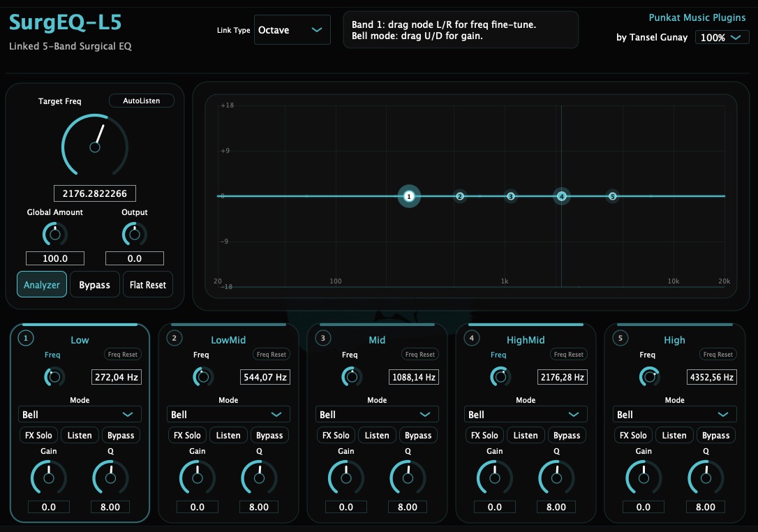
Task: Click Freq Reset on High band
Action: coord(718,355)
